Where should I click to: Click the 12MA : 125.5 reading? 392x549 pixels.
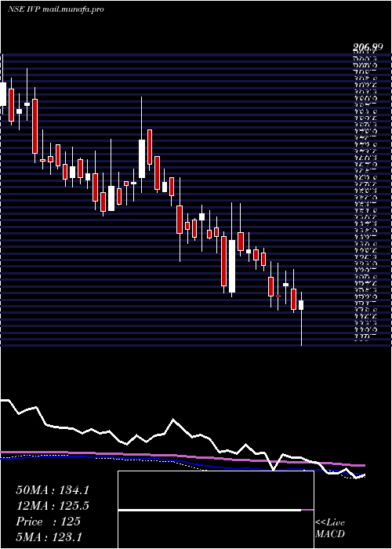[53, 506]
